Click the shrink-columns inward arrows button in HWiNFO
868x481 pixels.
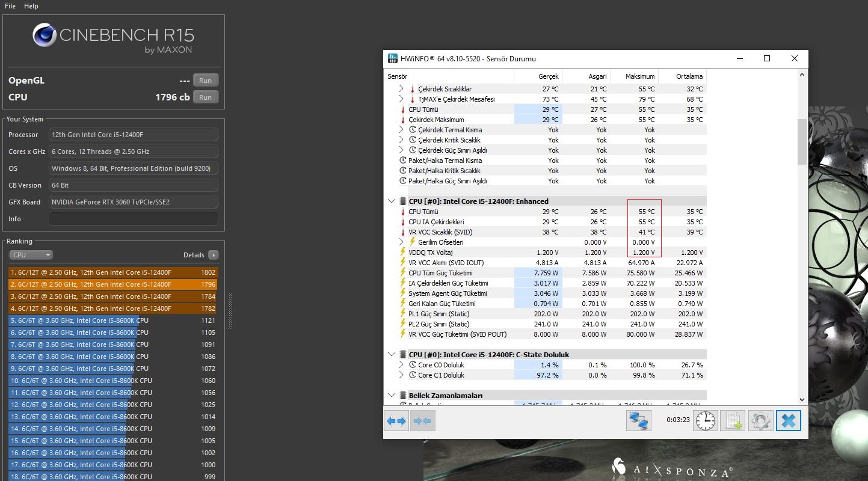point(423,421)
